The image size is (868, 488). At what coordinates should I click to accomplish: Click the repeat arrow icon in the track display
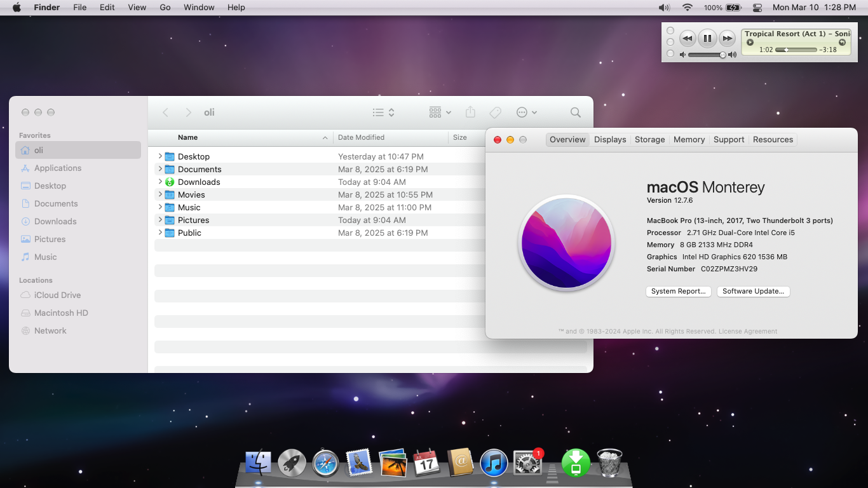[842, 43]
